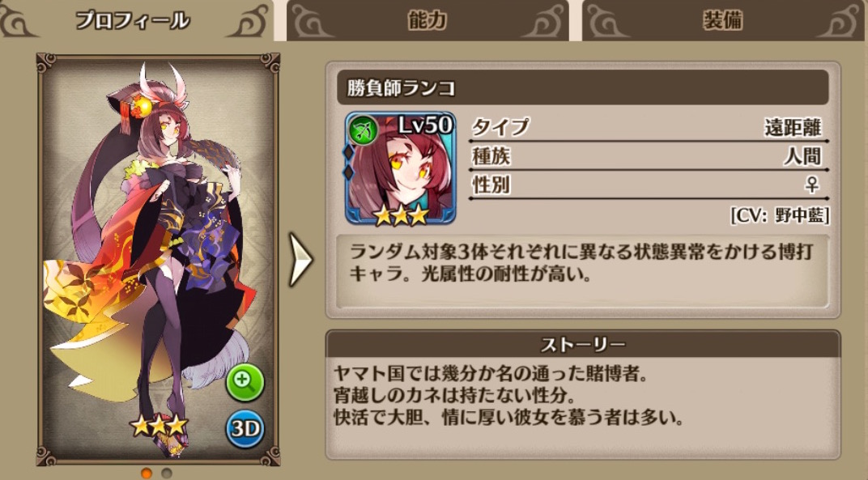The width and height of the screenshot is (868, 480).
Task: Tap the green bow type icon
Action: coord(363,131)
